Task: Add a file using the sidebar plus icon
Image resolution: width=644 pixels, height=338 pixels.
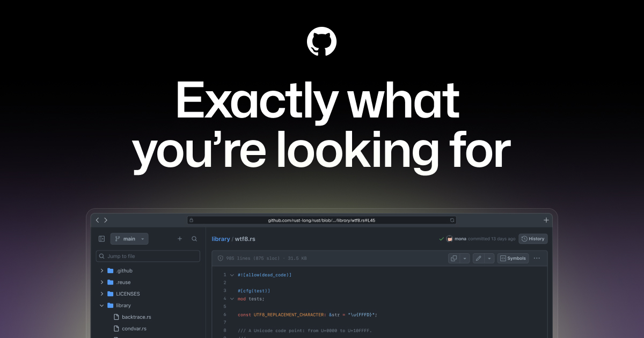Action: [180, 239]
